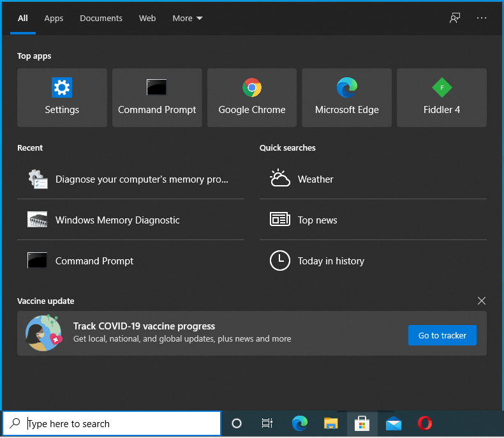Switch to the Apps tab

click(54, 19)
